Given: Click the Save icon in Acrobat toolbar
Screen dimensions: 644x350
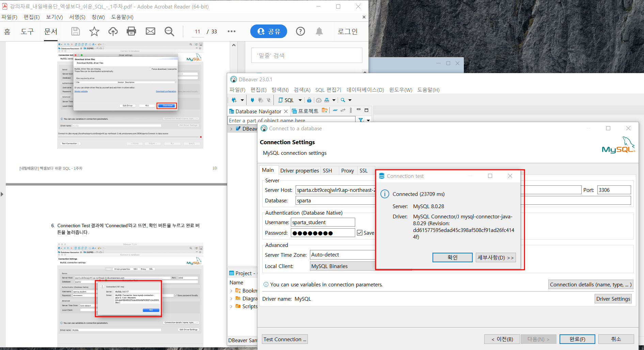Looking at the screenshot, I should (x=76, y=32).
